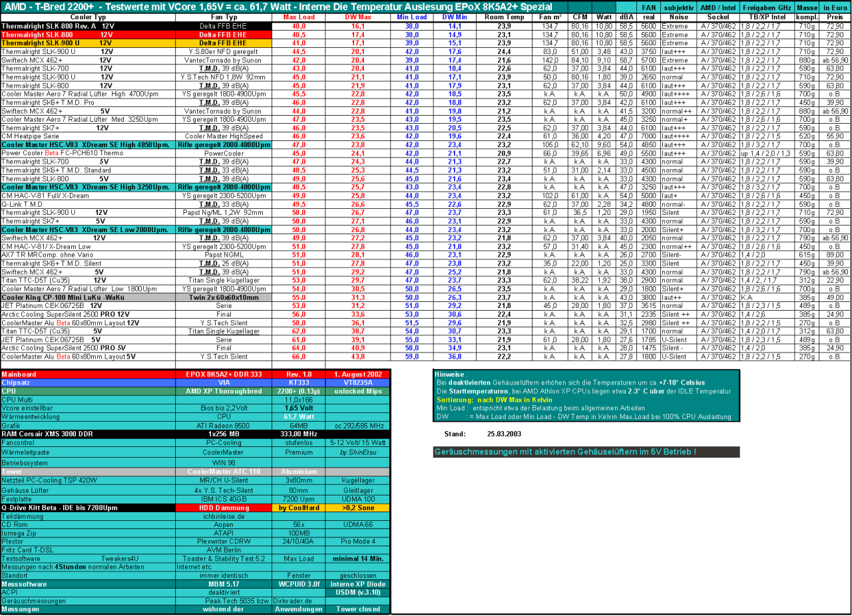
Task: Select the 'DW Max' column header
Action: 358,17
